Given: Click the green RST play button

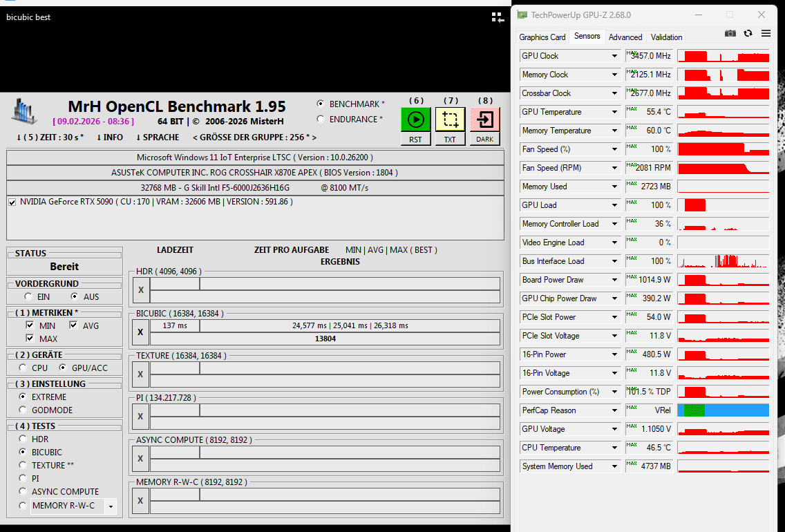Looking at the screenshot, I should 415,120.
